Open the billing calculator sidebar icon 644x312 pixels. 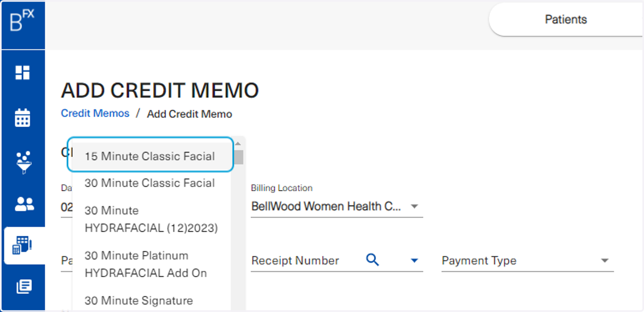click(x=23, y=245)
